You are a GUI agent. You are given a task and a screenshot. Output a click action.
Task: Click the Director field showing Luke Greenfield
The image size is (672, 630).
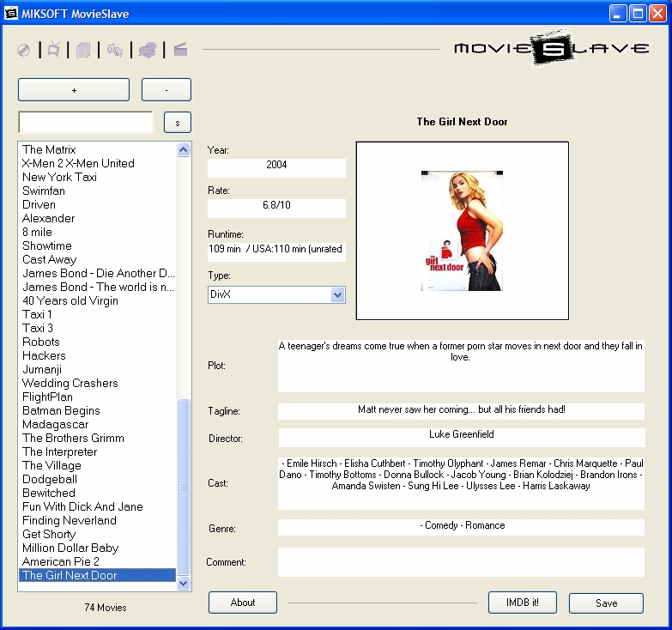[x=462, y=437]
